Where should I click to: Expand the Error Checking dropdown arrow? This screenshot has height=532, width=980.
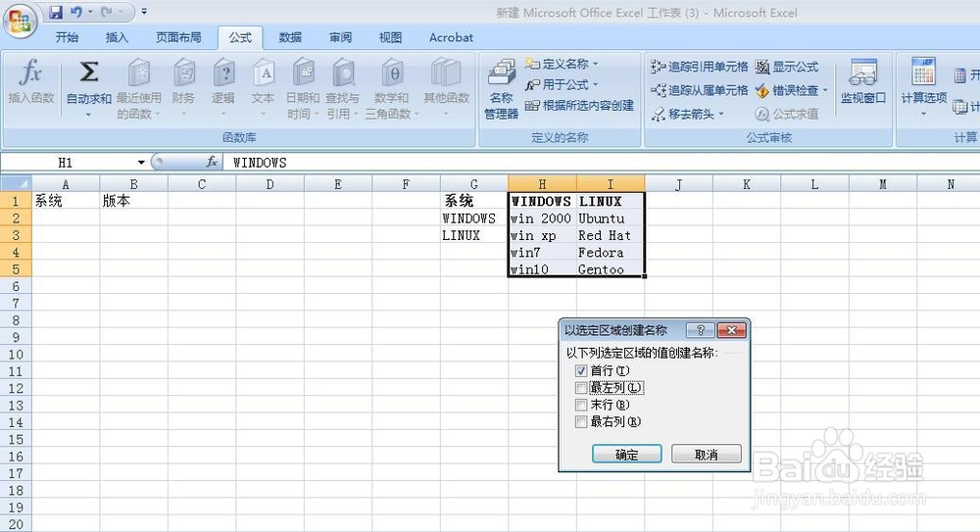tap(825, 90)
